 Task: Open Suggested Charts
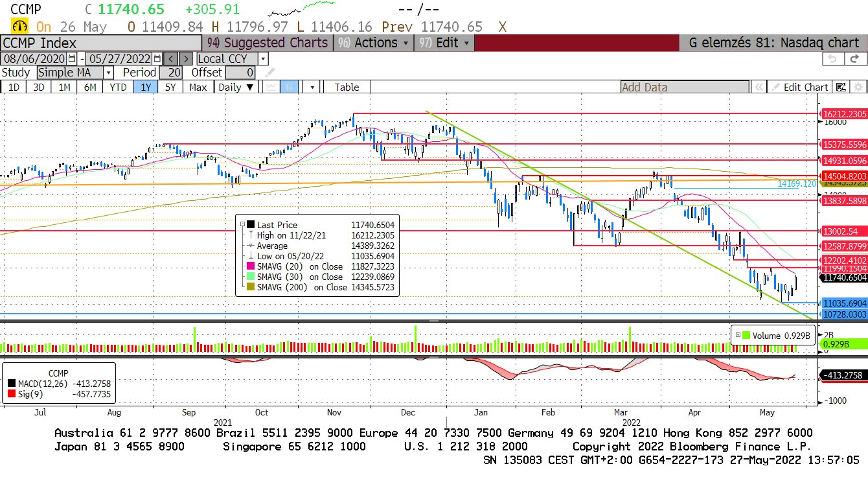268,43
